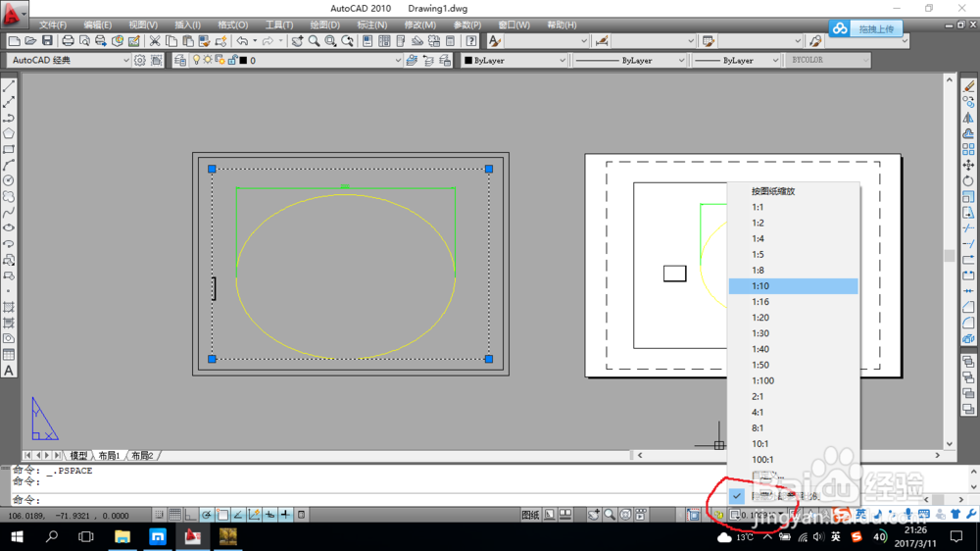Select 按图纸缩放 scale option
980x551 pixels.
pyautogui.click(x=793, y=191)
